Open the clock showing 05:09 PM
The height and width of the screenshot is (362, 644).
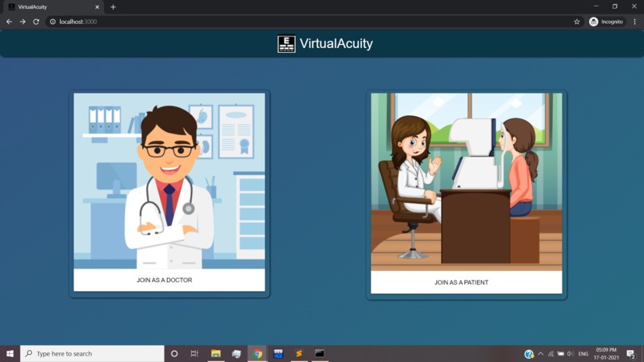606,354
